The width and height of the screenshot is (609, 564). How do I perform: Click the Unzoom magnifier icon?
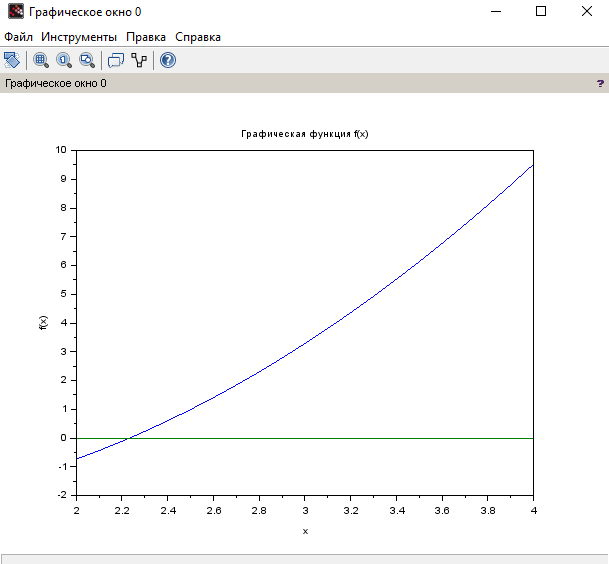[x=87, y=60]
